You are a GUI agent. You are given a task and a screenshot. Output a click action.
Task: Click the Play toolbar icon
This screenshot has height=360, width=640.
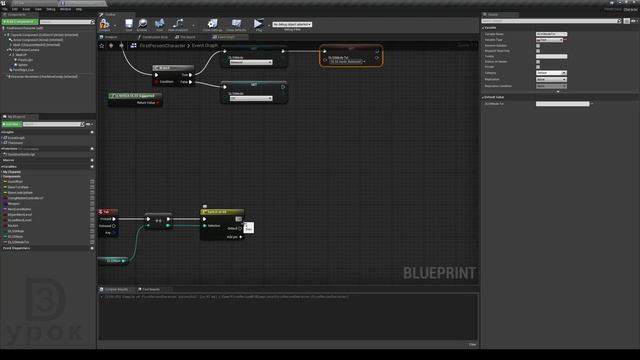258,24
